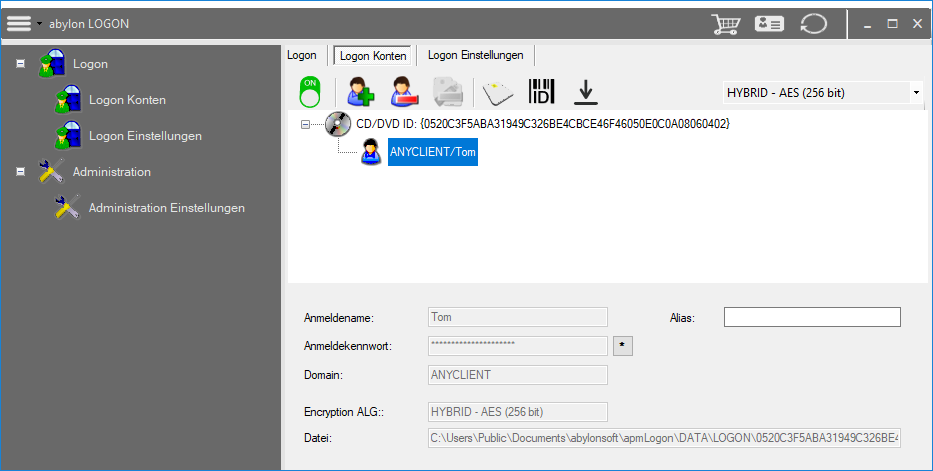This screenshot has width=933, height=471.
Task: Open the hamburger main menu
Action: (18, 24)
